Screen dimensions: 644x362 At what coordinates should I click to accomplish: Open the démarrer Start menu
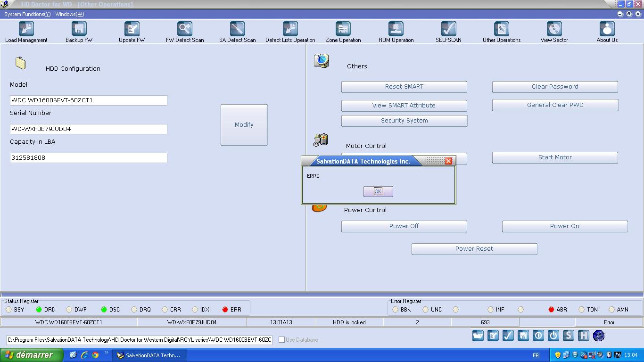click(32, 355)
